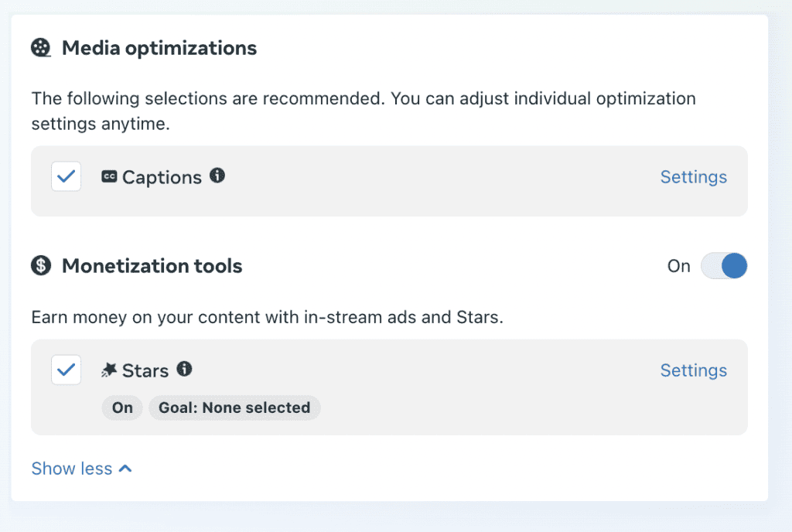Click the Media optimizations film reel icon
792x532 pixels.
41,48
